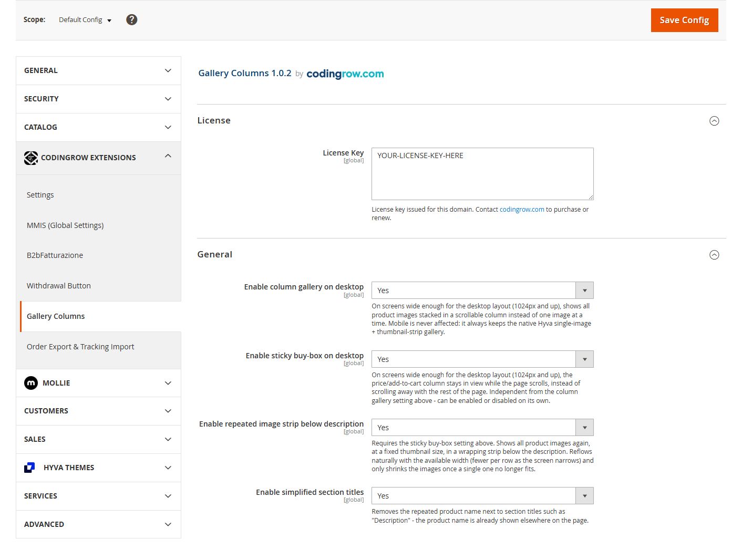Select the Gallery Columns menu item
The image size is (742, 560).
coord(100,316)
